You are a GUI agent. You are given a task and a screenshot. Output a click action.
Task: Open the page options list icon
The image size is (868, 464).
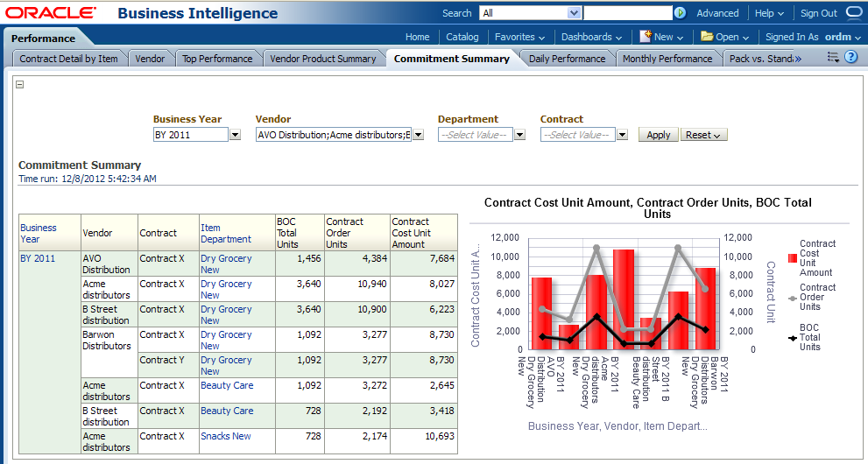tap(833, 58)
